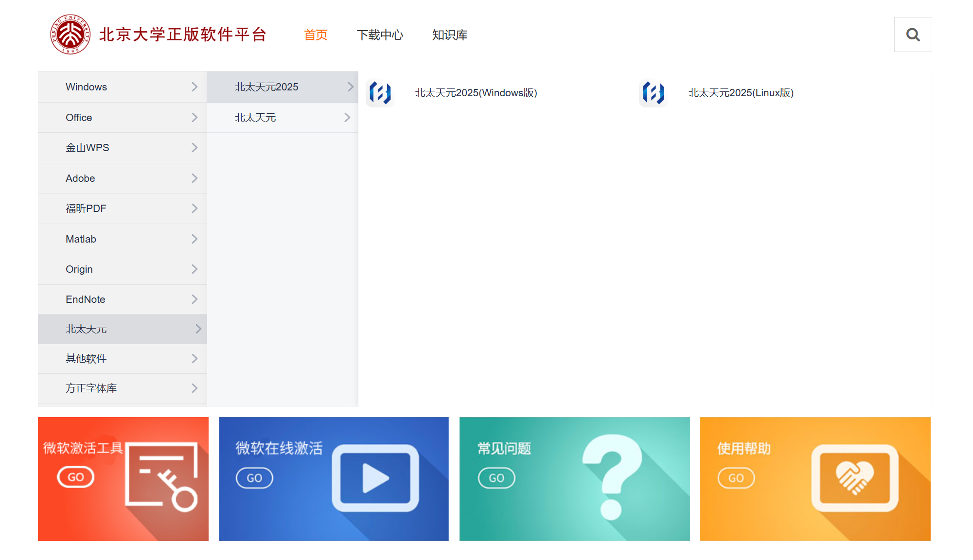
Task: Expand the Windows category chevron
Action: (195, 87)
